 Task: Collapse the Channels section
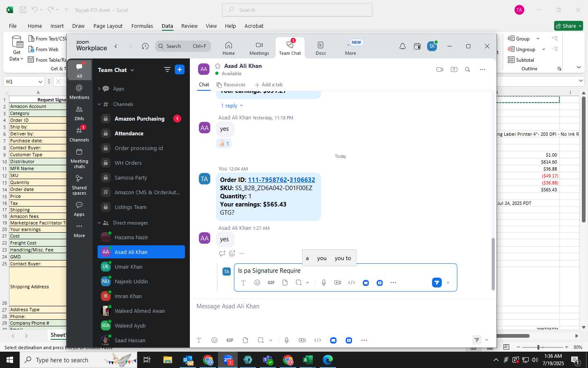click(99, 104)
